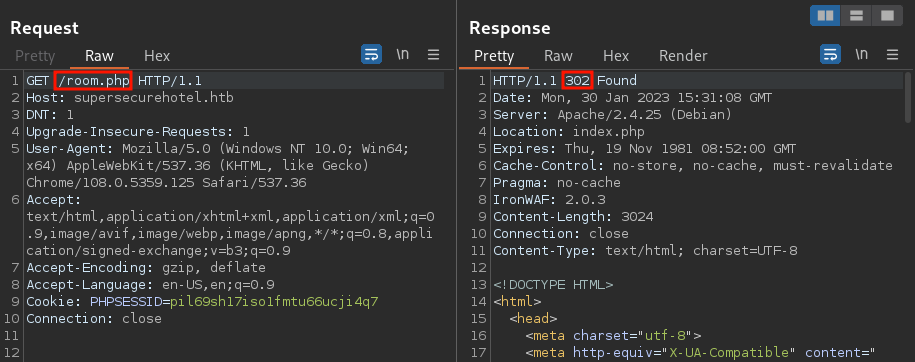Open the Response Render tab

(683, 56)
